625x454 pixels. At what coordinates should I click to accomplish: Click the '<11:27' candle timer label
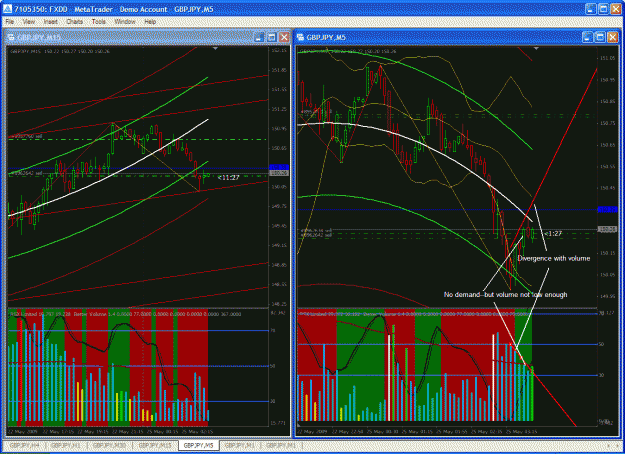click(x=229, y=177)
